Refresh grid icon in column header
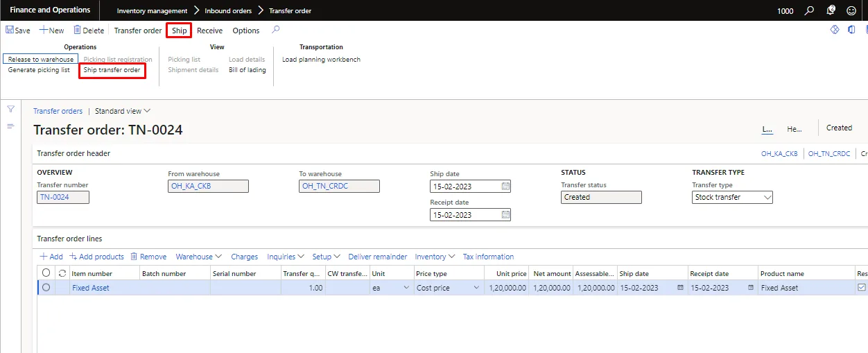Image resolution: width=868 pixels, height=353 pixels. coord(62,273)
